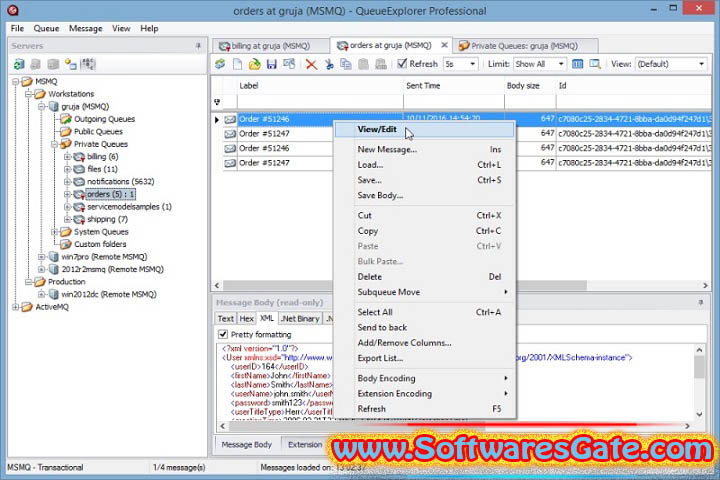
Task: Click the copy icon in the message toolbar
Action: click(x=346, y=64)
